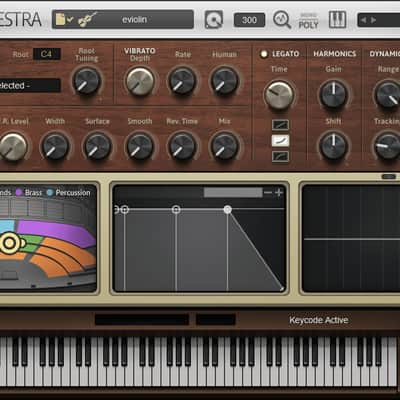The width and height of the screenshot is (400, 400).
Task: Click the violin instrument icon
Action: pyautogui.click(x=87, y=19)
